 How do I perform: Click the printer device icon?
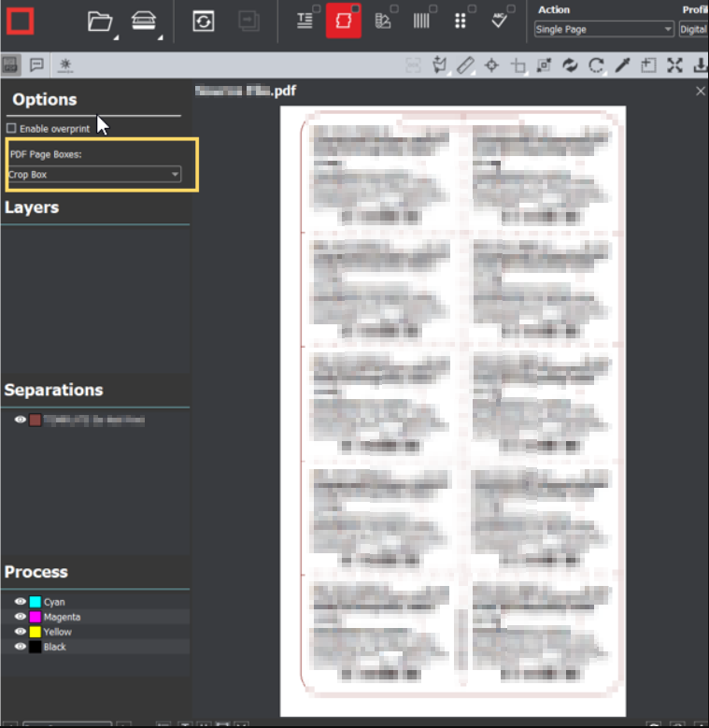click(143, 21)
